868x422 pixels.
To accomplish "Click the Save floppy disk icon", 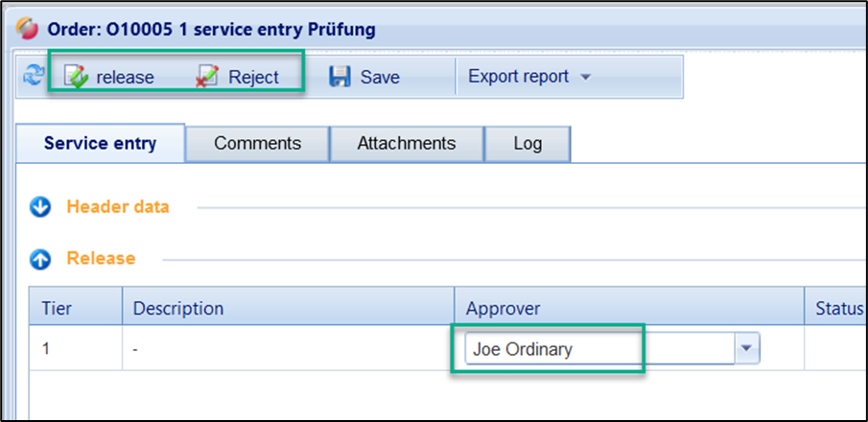I will [340, 77].
